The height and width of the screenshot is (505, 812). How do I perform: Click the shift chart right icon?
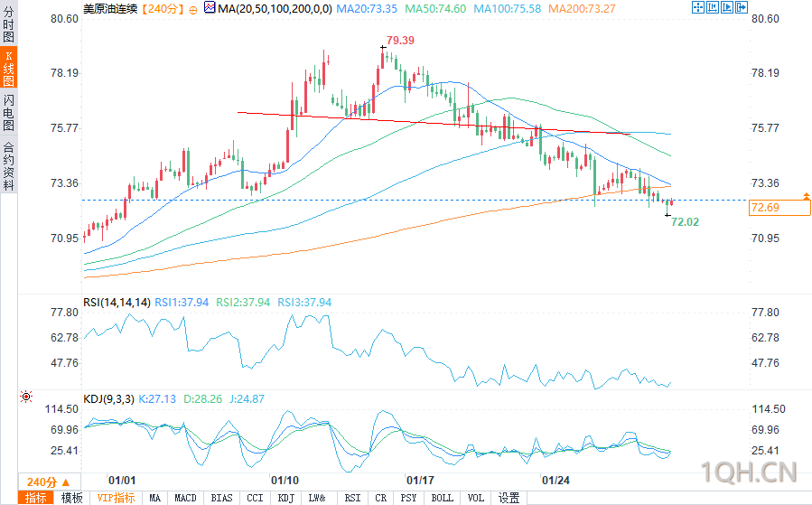coord(727,7)
